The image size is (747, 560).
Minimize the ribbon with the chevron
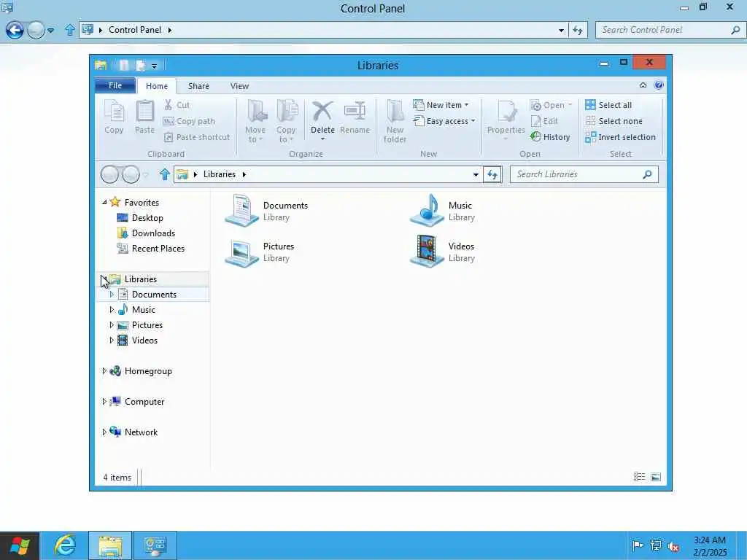coord(643,85)
